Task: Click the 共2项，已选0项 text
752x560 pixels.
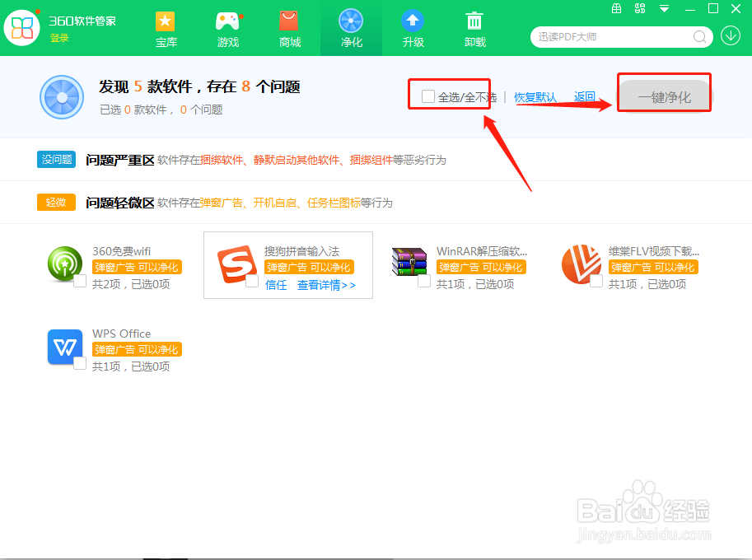Action: tap(131, 284)
